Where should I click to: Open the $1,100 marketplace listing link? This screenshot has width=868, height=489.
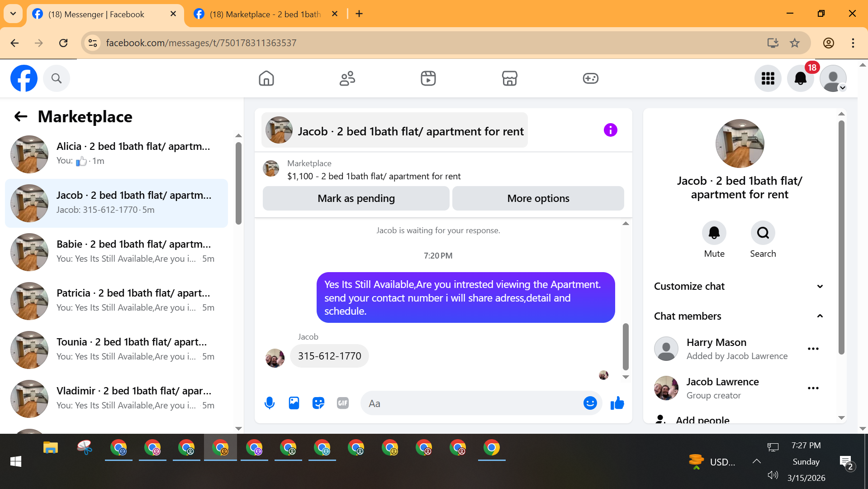point(374,176)
